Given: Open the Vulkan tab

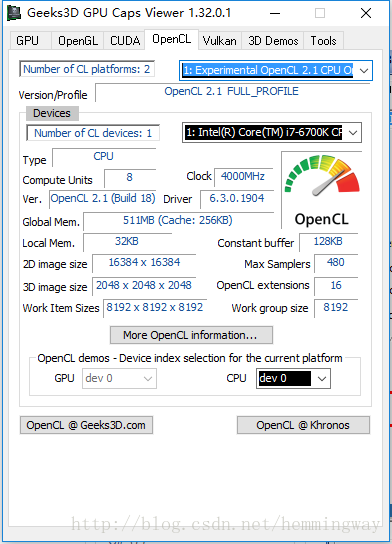Looking at the screenshot, I should (220, 41).
